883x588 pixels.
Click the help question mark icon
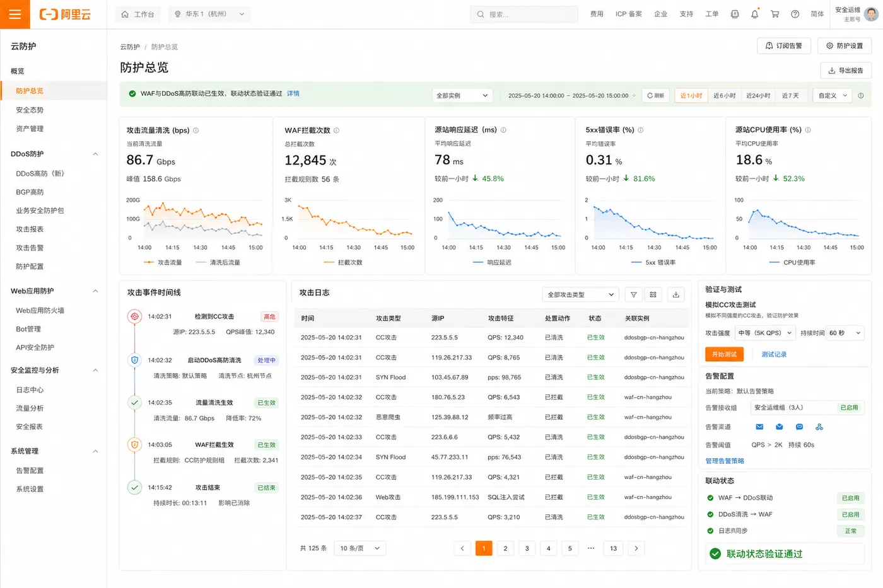pyautogui.click(x=795, y=14)
